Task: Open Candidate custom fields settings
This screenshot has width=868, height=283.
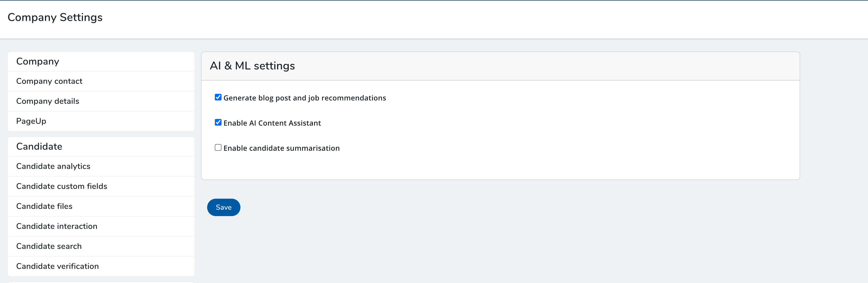Action: coord(62,186)
